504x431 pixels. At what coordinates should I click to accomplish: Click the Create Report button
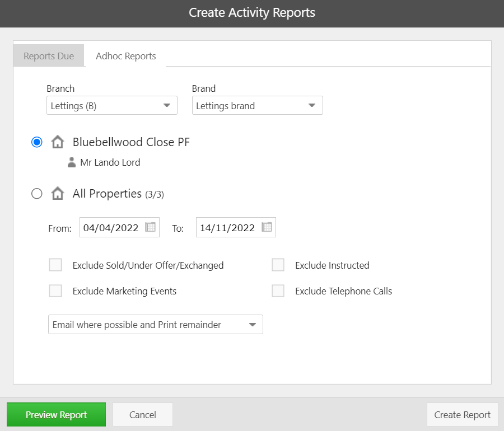click(x=462, y=415)
